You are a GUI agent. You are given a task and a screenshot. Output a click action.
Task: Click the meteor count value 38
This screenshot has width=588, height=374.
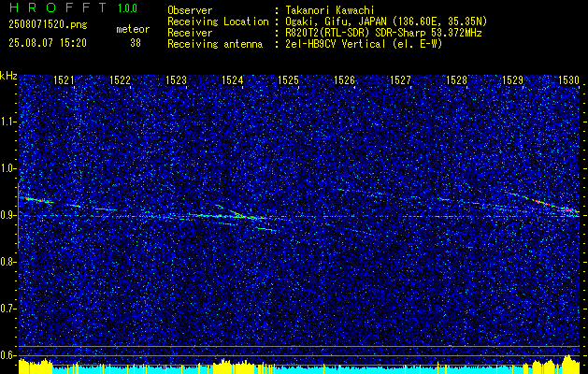tap(136, 43)
